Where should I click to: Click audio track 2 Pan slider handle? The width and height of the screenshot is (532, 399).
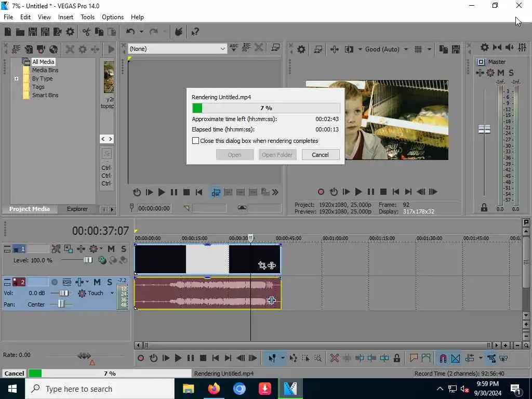click(x=61, y=304)
